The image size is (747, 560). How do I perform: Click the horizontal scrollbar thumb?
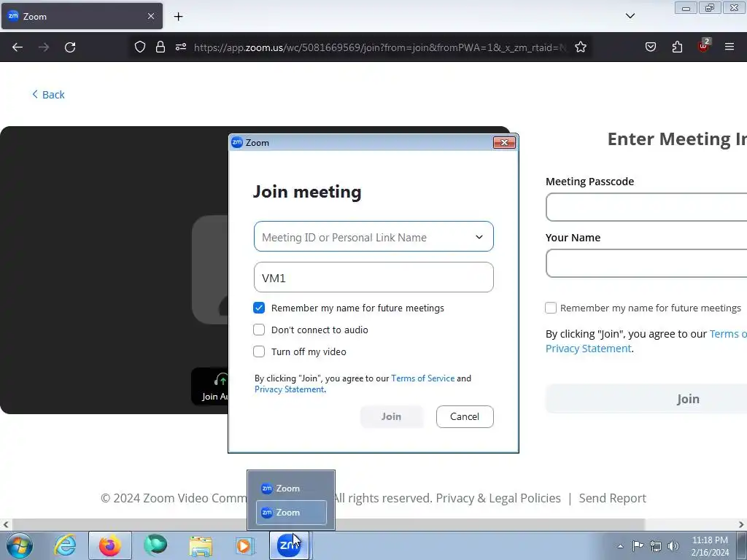(328, 525)
